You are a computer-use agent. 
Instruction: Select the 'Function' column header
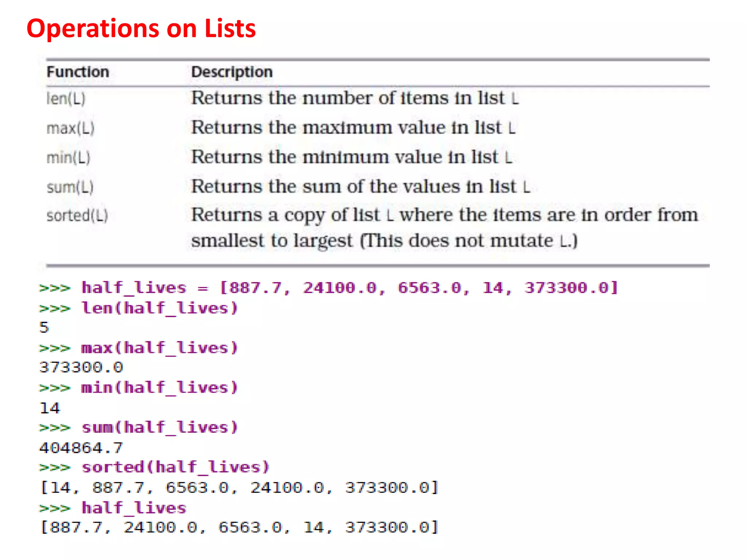tap(78, 72)
